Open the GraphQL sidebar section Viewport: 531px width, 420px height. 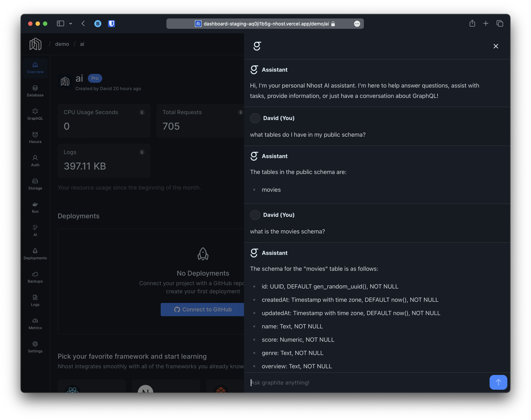(35, 114)
